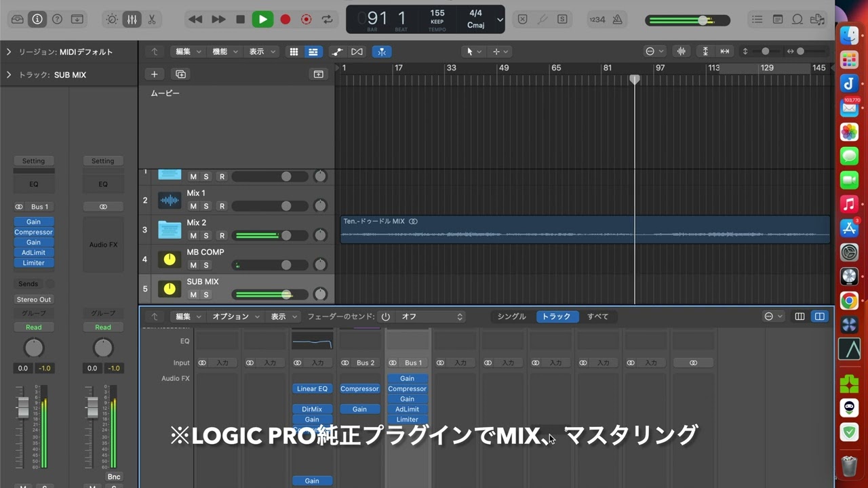Open the Library button in control bar

pos(17,20)
